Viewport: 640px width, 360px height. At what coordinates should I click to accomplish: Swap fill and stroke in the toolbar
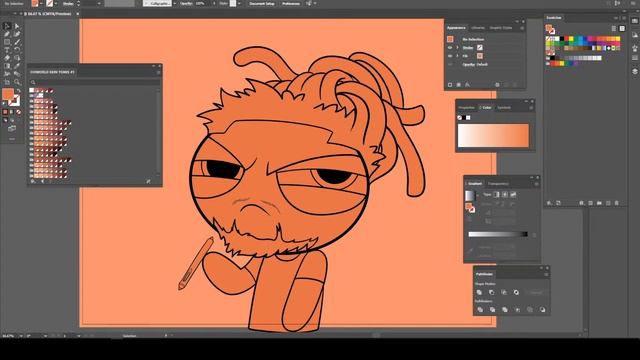[18, 91]
